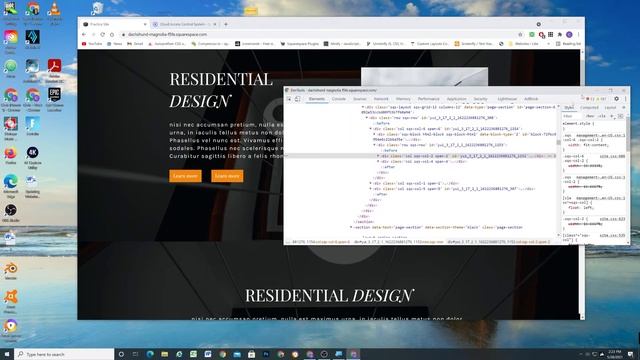Open DevTools settings gear
The height and width of the screenshot is (360, 640).
[616, 99]
